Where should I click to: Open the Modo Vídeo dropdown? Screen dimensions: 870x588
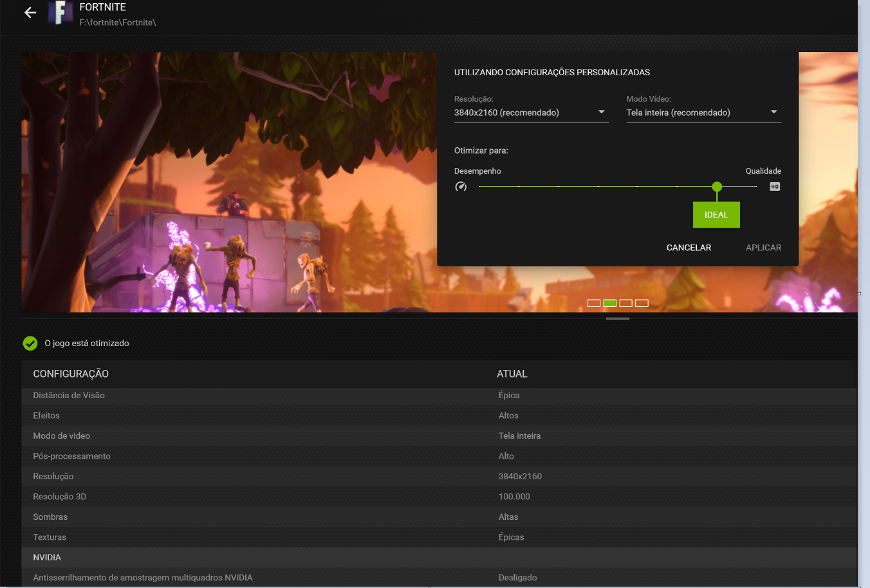(703, 113)
